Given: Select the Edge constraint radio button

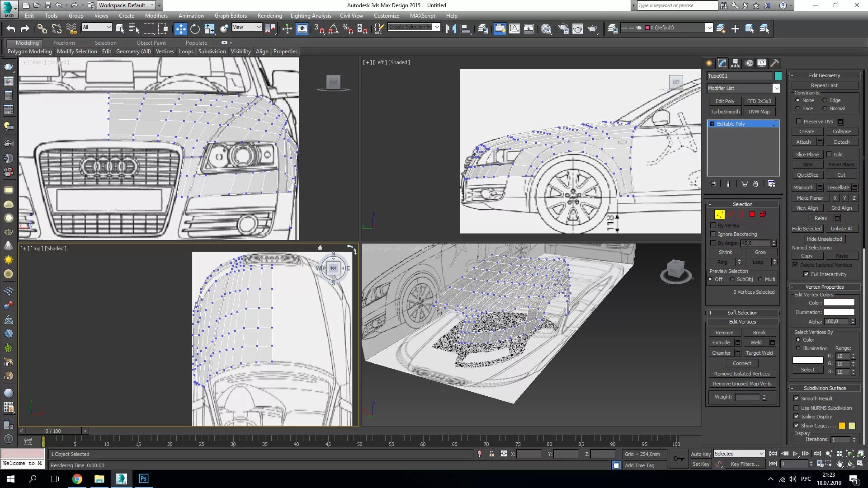Looking at the screenshot, I should [825, 100].
